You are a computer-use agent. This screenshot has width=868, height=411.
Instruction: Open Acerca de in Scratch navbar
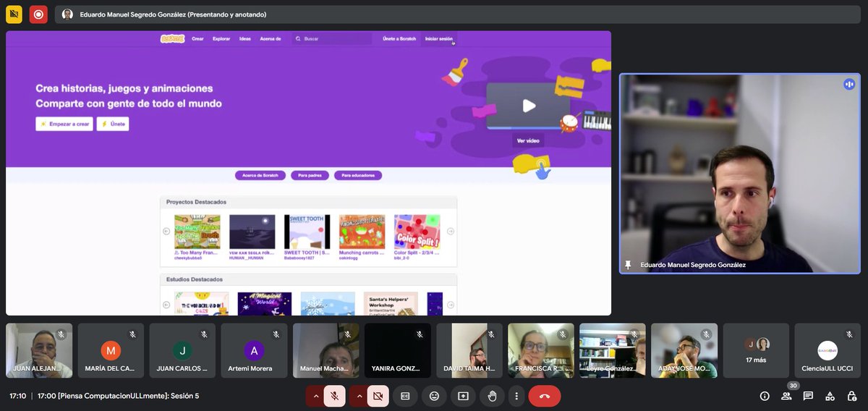[271, 38]
